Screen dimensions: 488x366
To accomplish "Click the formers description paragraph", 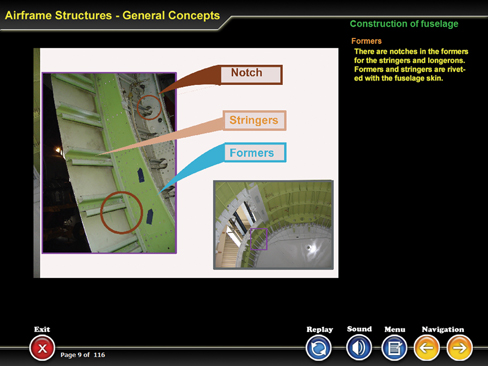I will (x=411, y=65).
